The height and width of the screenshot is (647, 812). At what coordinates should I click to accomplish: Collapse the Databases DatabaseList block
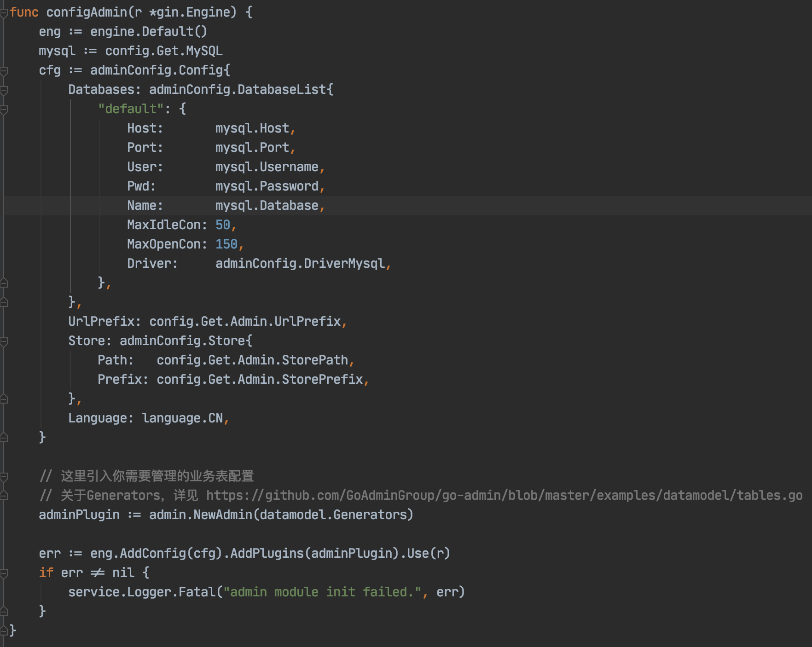(4, 89)
